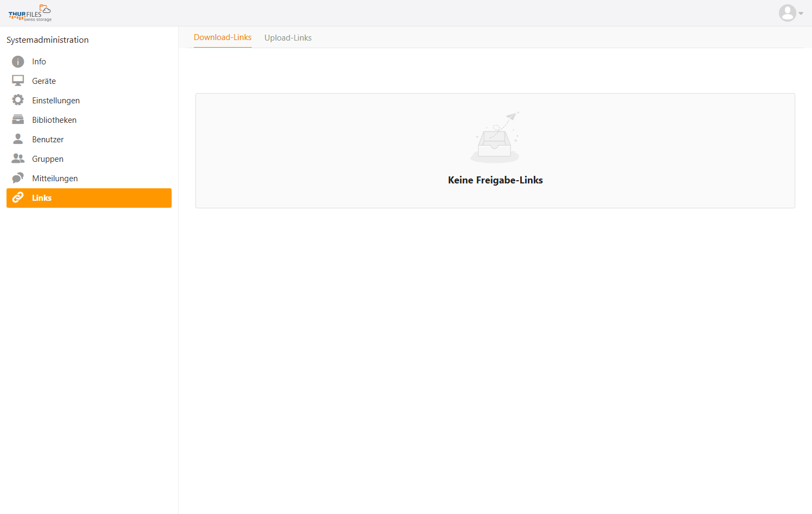This screenshot has height=514, width=812.
Task: Switch to the Download-Links tab
Action: (222, 37)
